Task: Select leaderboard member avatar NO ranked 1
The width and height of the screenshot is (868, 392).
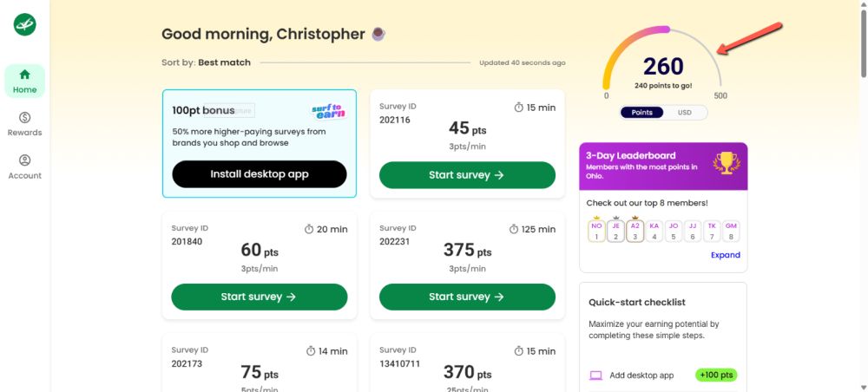Action: [x=596, y=230]
